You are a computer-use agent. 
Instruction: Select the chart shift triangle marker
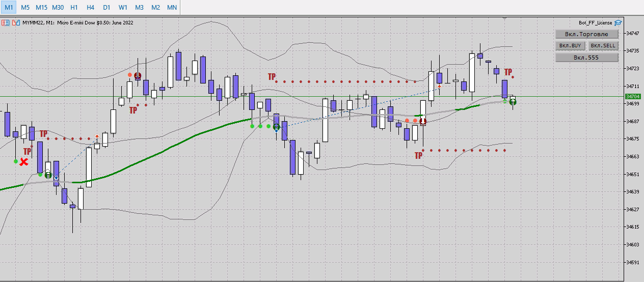505,18
